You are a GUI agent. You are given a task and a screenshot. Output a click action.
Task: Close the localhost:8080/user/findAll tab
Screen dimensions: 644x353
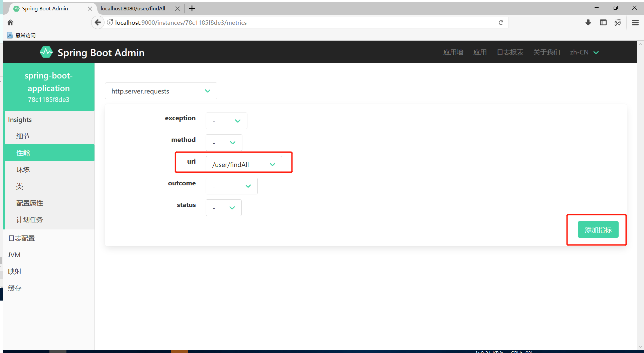point(177,9)
